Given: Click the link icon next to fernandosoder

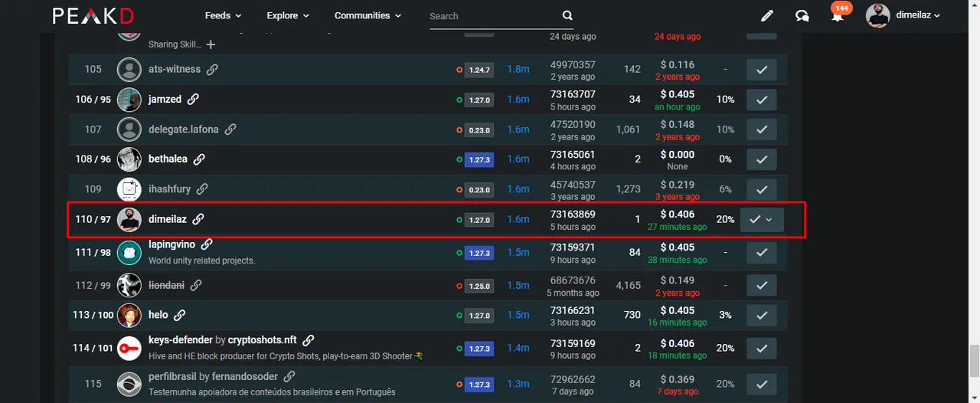Looking at the screenshot, I should [x=289, y=377].
